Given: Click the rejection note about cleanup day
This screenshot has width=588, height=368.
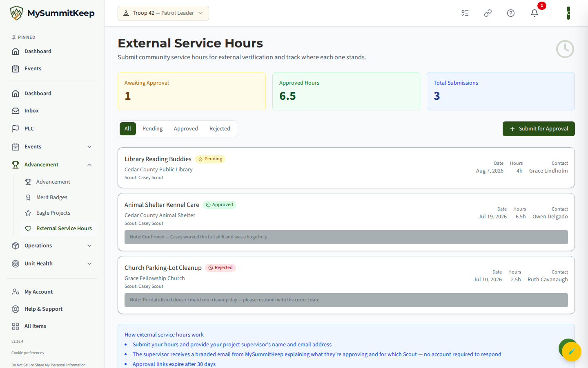Looking at the screenshot, I should point(346,300).
